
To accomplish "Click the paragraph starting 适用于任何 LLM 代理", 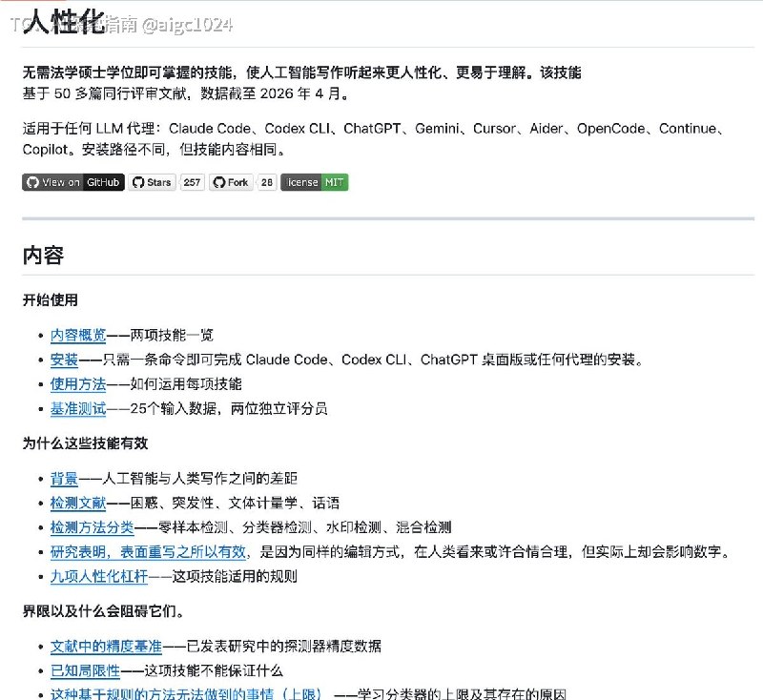I will [x=375, y=138].
